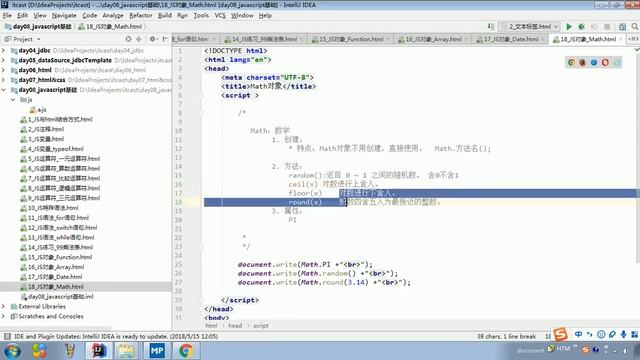
Task: Open MP player taskbar icon
Action: click(157, 351)
